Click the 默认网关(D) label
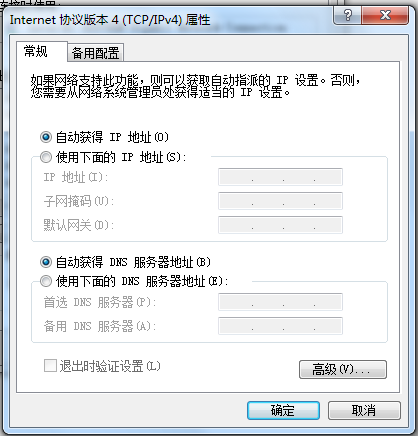This screenshot has height=436, width=418. click(x=79, y=225)
